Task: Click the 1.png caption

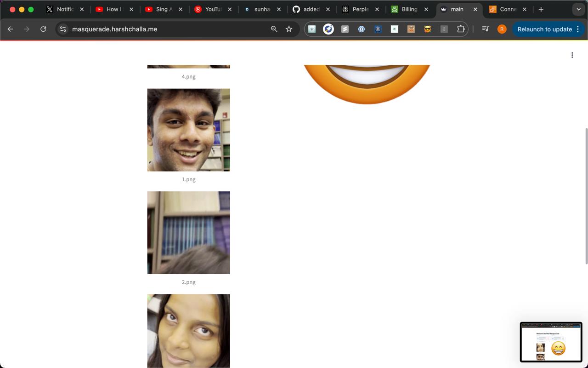Action: pos(188,179)
